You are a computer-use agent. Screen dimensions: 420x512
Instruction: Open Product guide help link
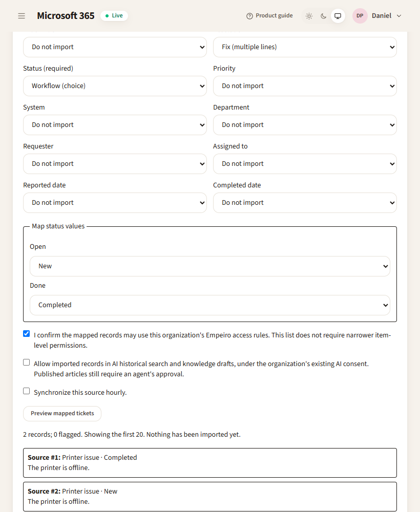coord(270,16)
